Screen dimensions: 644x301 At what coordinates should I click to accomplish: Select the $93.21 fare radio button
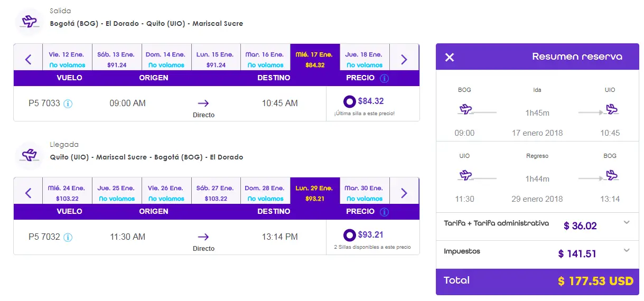click(x=349, y=235)
